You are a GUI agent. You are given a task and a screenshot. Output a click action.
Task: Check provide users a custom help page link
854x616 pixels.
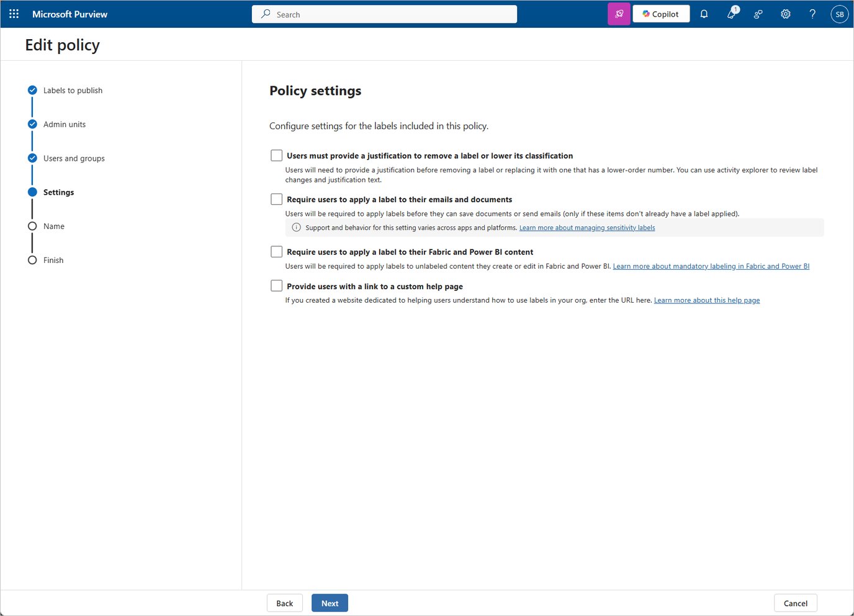(x=276, y=285)
